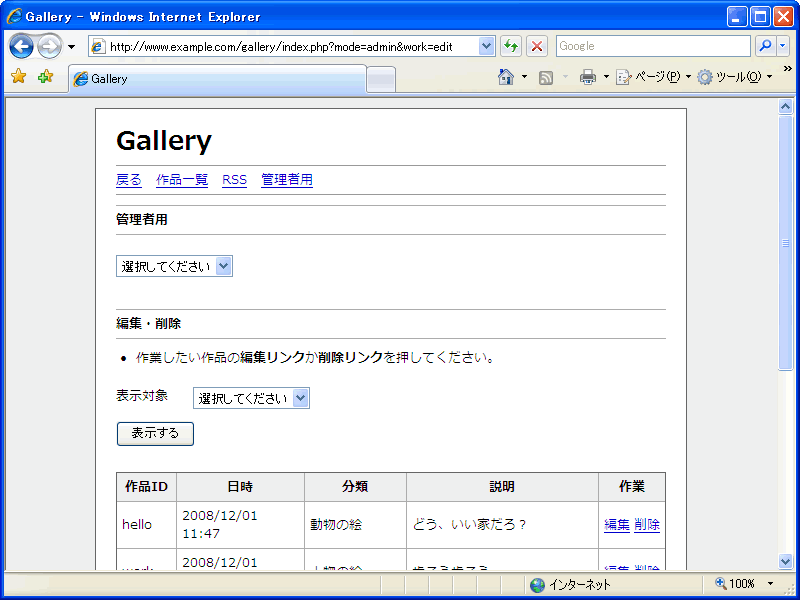Open the 表示対象 select dropdown

pos(252,398)
